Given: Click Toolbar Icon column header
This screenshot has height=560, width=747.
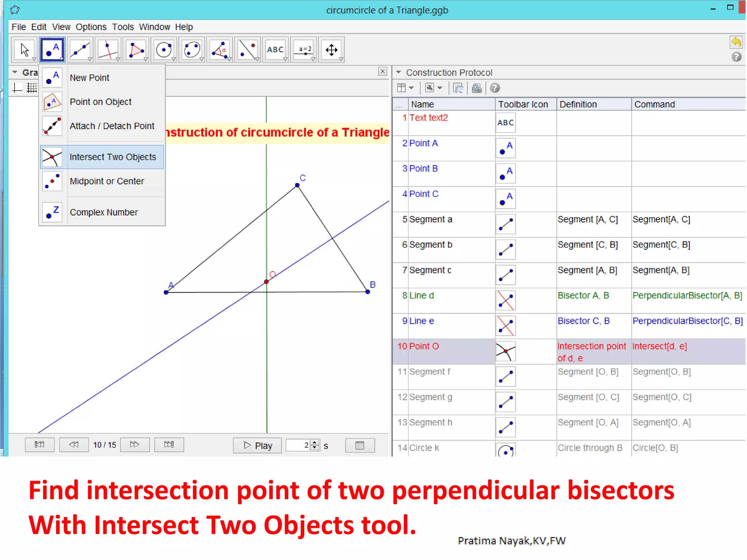Looking at the screenshot, I should 526,104.
